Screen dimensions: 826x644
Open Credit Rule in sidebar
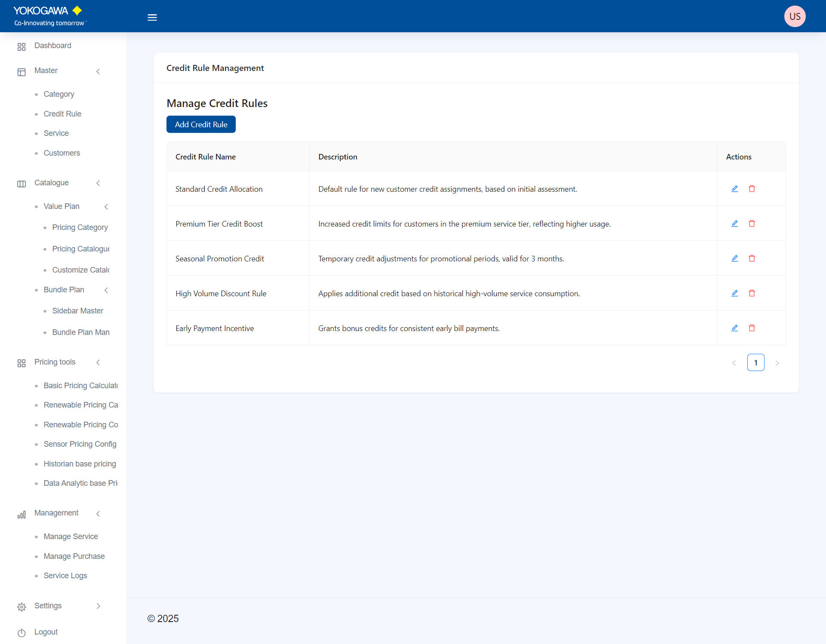pyautogui.click(x=62, y=114)
